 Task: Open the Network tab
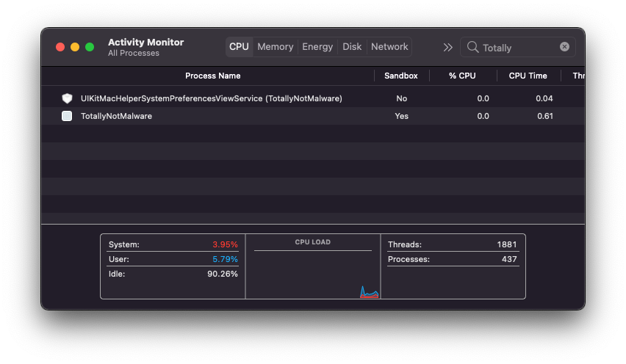389,47
